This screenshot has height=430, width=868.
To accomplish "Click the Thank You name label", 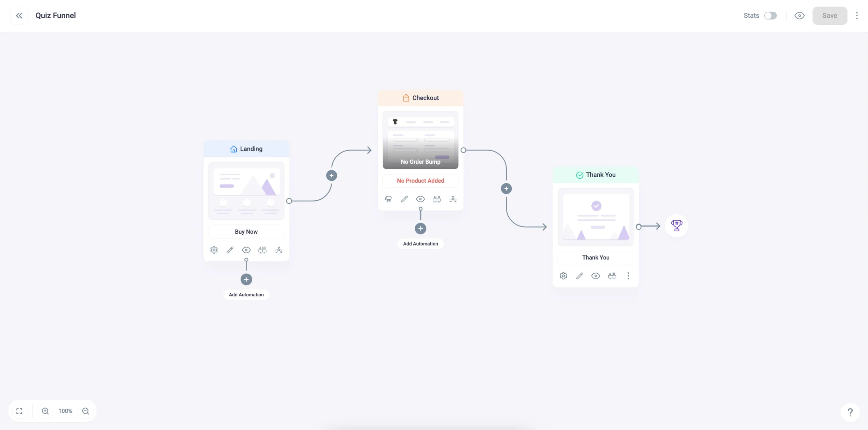I will (596, 257).
